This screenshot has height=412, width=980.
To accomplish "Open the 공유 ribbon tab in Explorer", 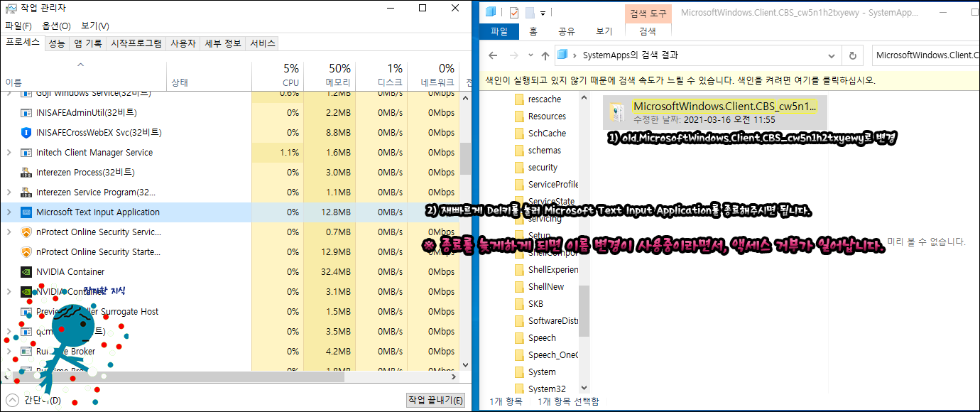I will [x=567, y=31].
